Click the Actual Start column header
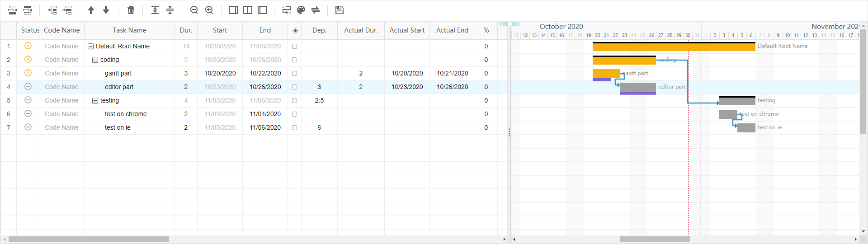868x244 pixels. click(x=407, y=30)
